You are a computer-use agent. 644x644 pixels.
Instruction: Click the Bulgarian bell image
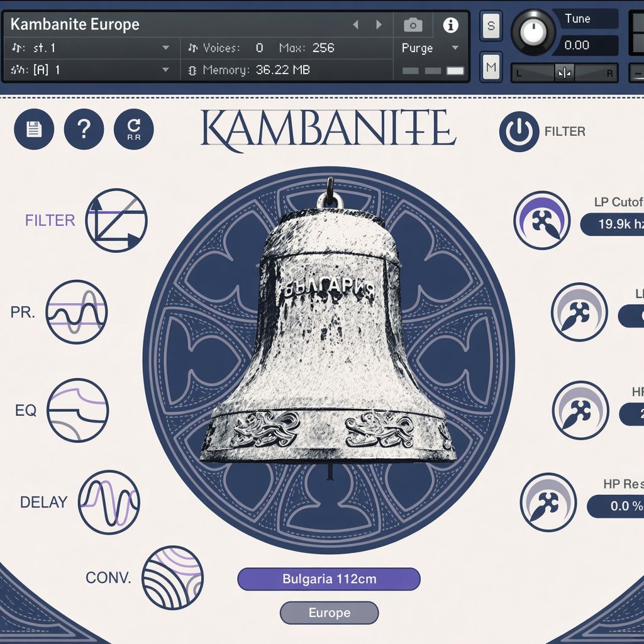[x=328, y=328]
